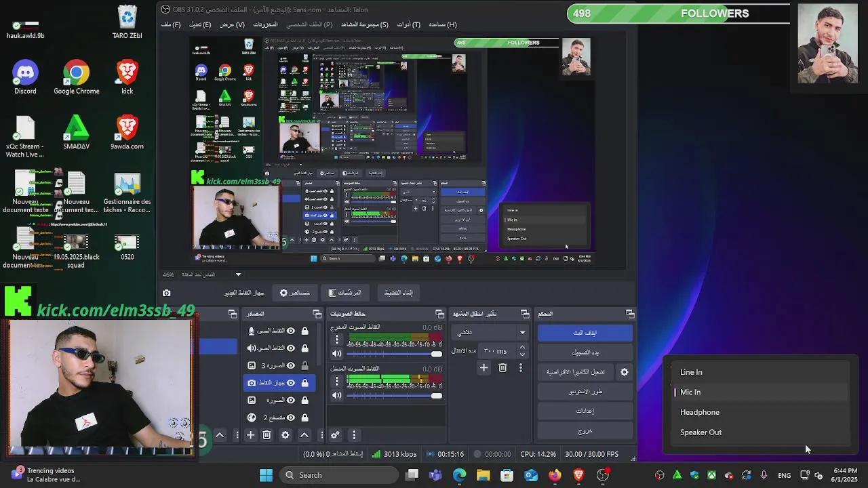Screen dimensions: 868x488
Task: Add a new source with plus icon
Action: (x=250, y=435)
